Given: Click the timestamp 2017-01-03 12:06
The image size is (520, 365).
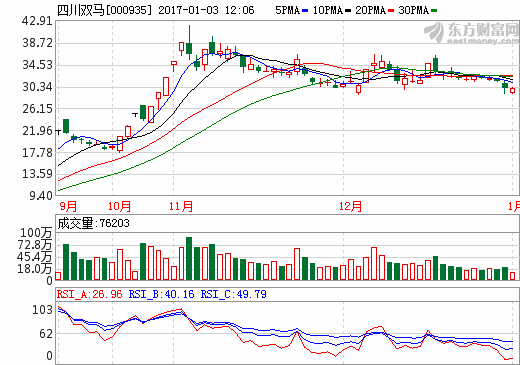Looking at the screenshot, I should click(x=206, y=10).
